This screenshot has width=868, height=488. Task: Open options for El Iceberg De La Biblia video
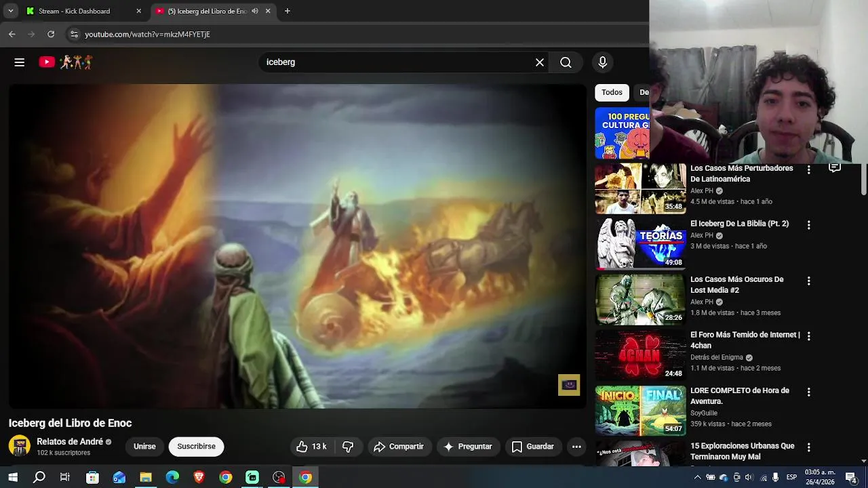click(808, 225)
